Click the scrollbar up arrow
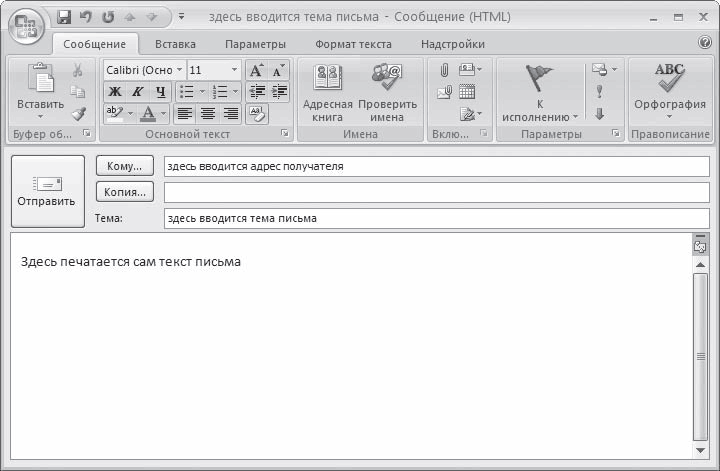 pyautogui.click(x=701, y=264)
